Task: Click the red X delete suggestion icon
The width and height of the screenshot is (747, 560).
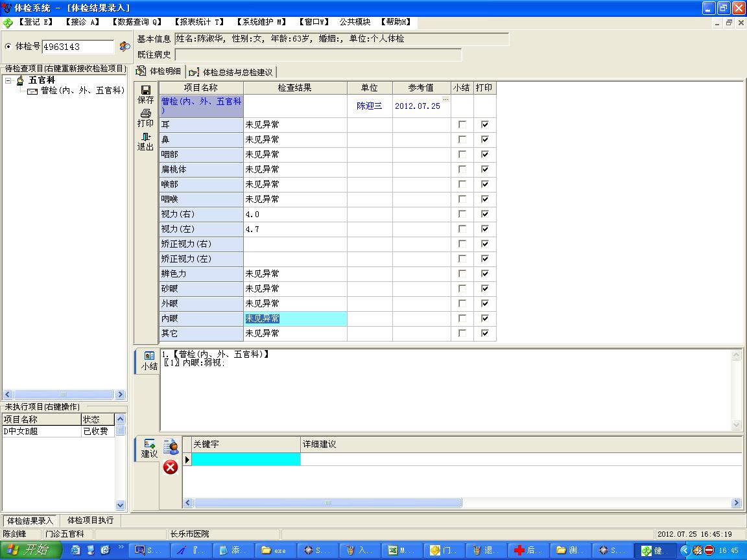Action: pos(171,467)
